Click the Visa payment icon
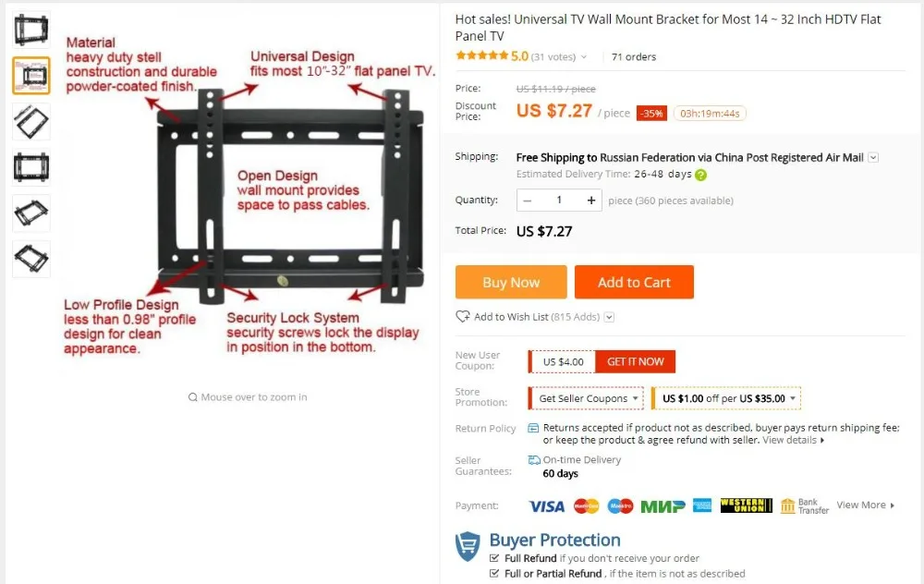The height and width of the screenshot is (584, 924). (546, 506)
